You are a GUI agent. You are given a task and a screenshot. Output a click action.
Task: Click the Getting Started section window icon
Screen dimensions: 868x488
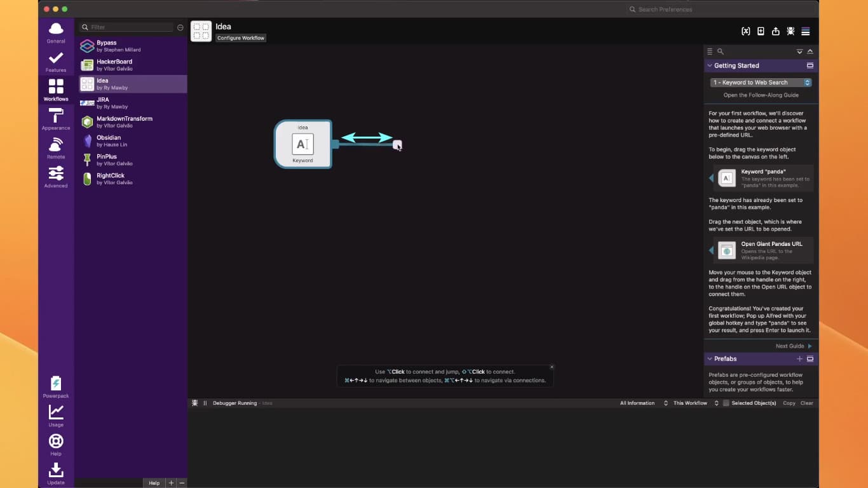[810, 65]
